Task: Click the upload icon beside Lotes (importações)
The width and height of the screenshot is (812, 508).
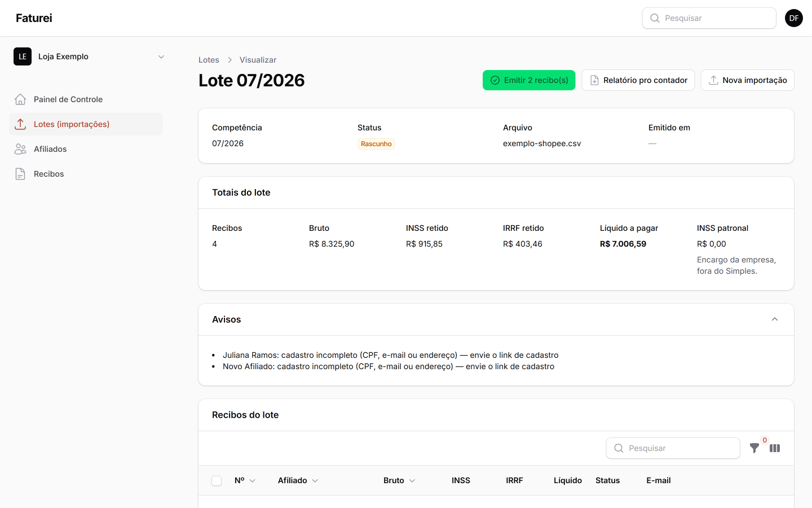Action: (20, 124)
